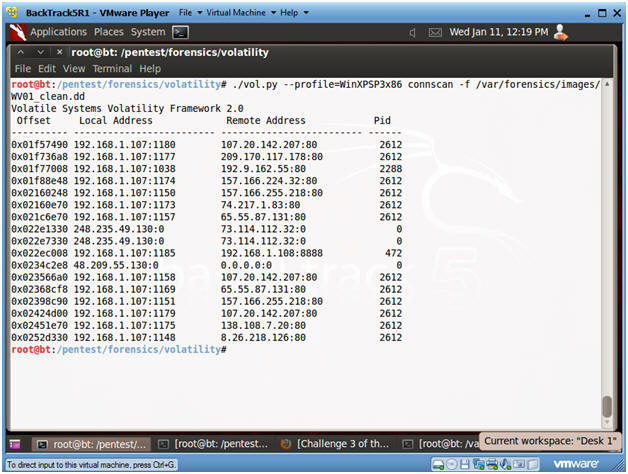Click the terminal vertical scrollbar thumb
Image resolution: width=628 pixels, height=474 pixels.
607,406
